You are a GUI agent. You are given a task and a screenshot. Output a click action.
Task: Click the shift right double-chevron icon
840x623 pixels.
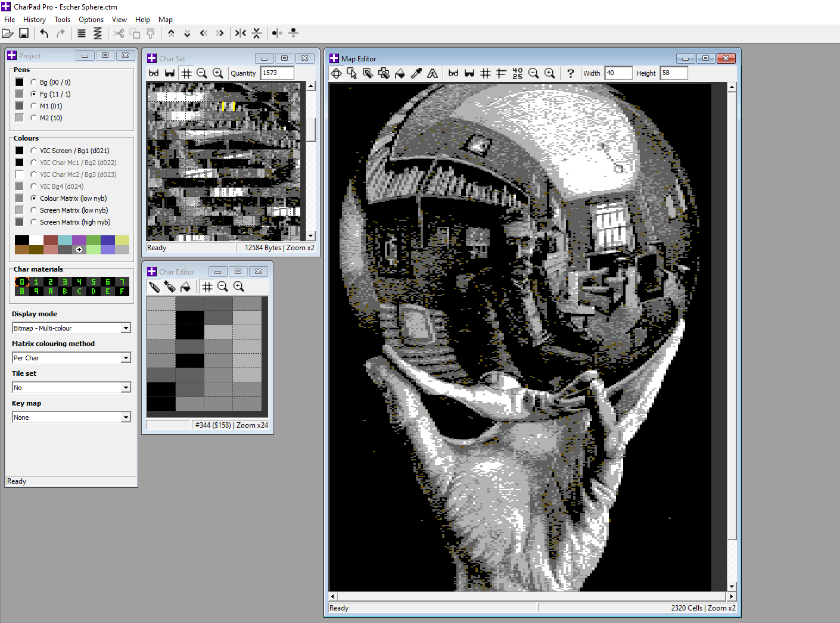[220, 33]
